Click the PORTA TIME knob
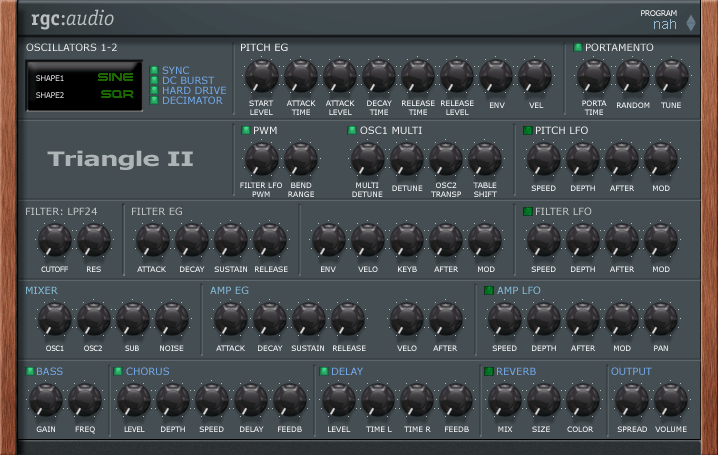 click(593, 76)
